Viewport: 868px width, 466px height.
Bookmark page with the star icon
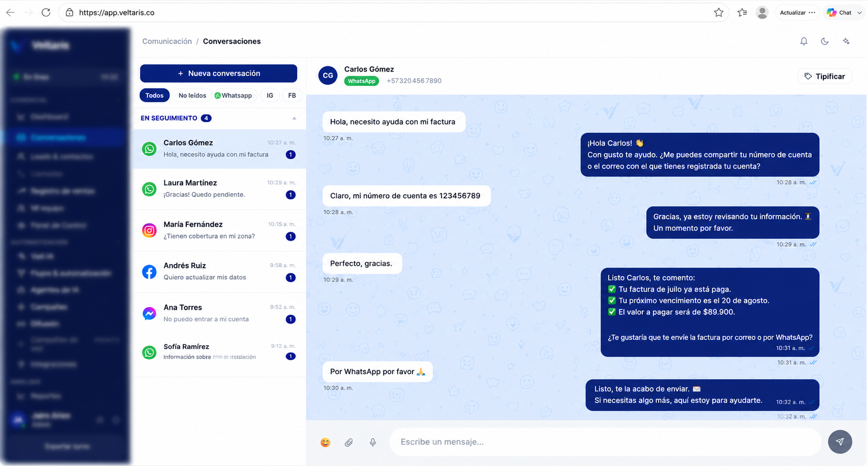[x=718, y=13]
